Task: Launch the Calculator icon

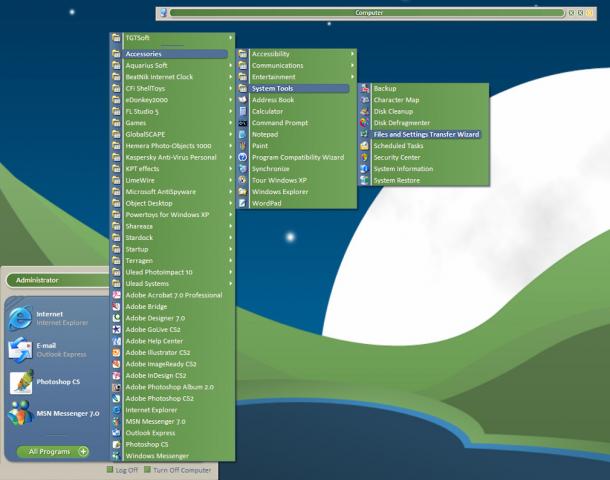Action: pos(243,111)
